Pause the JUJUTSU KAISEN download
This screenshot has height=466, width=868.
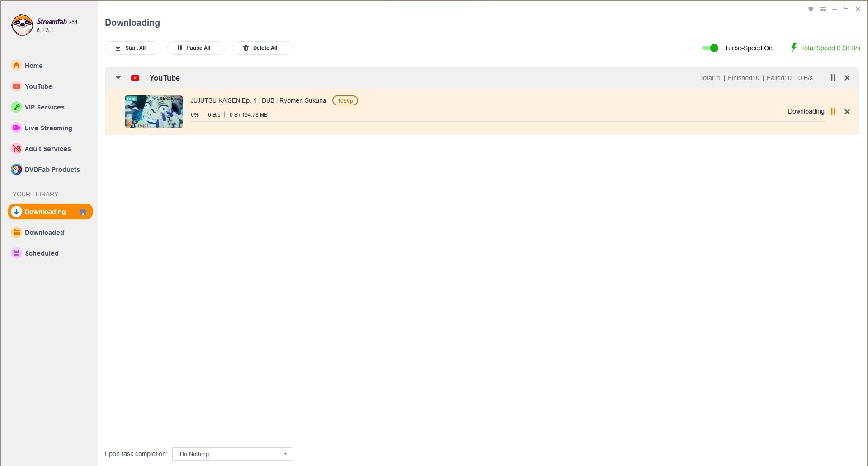point(833,112)
